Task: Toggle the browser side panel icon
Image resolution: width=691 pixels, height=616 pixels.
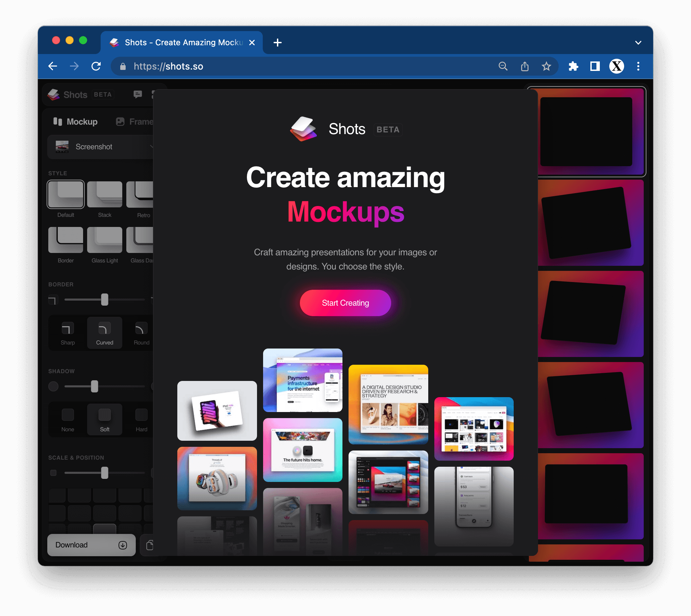Action: pos(595,66)
